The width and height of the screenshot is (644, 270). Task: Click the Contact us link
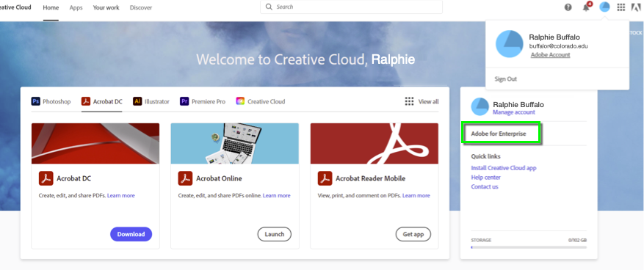pyautogui.click(x=485, y=186)
